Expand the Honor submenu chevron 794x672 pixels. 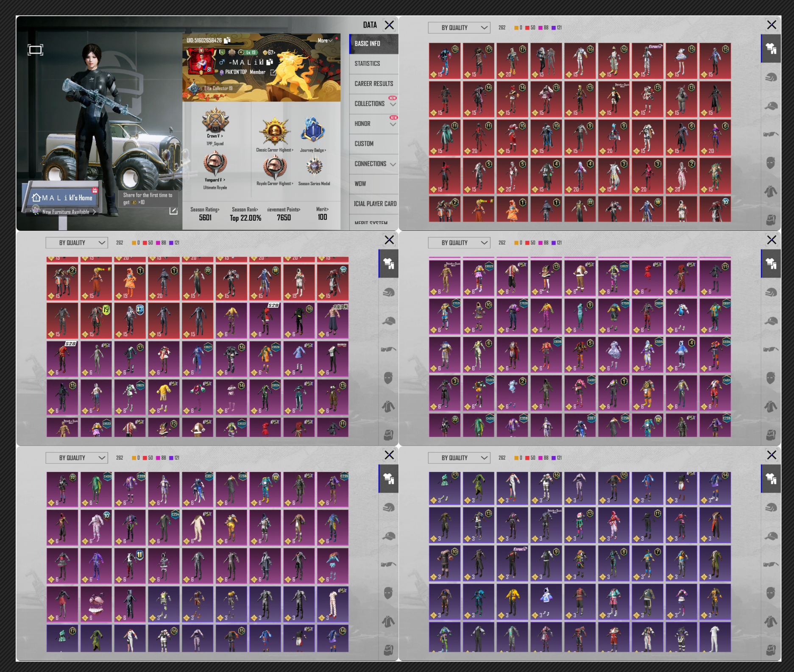393,124
